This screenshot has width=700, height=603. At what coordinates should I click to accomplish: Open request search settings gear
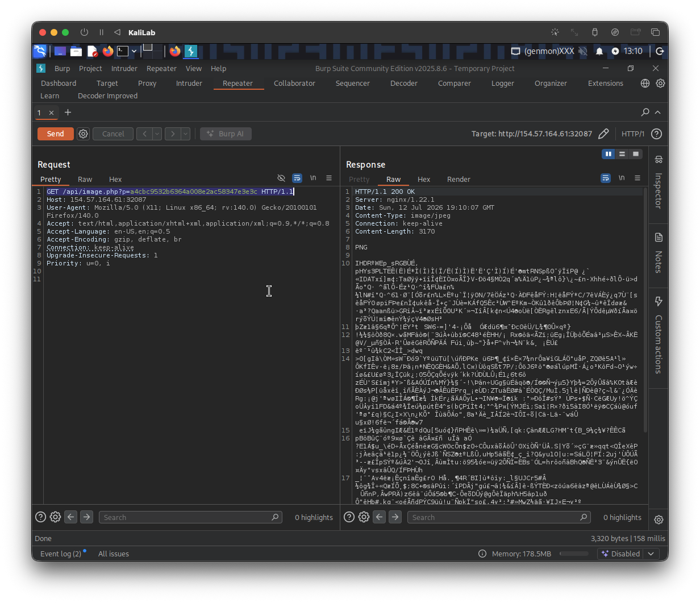point(55,517)
